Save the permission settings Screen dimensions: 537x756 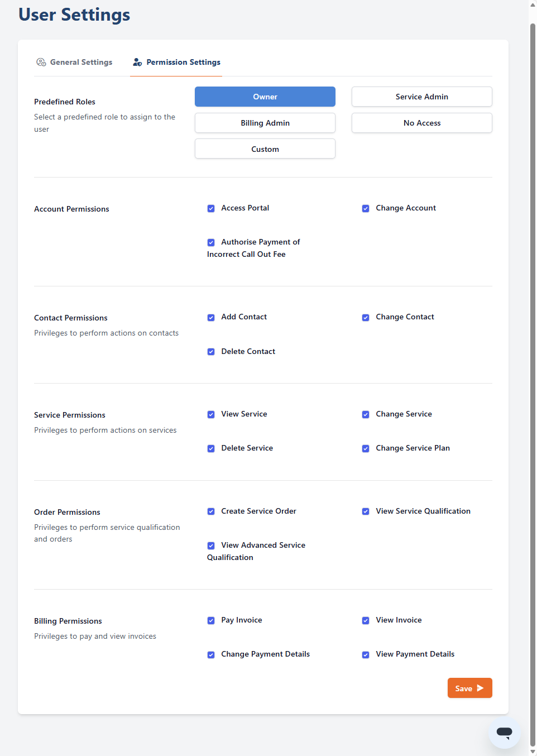[470, 688]
